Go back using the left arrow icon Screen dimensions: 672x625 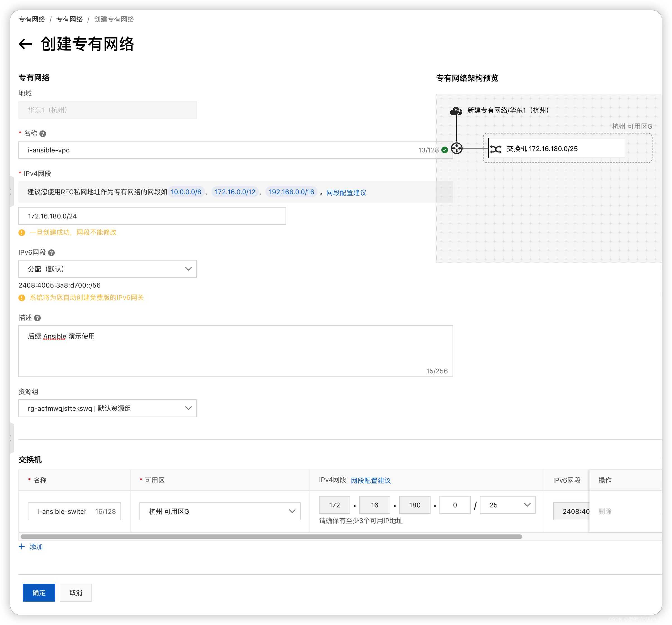point(25,44)
